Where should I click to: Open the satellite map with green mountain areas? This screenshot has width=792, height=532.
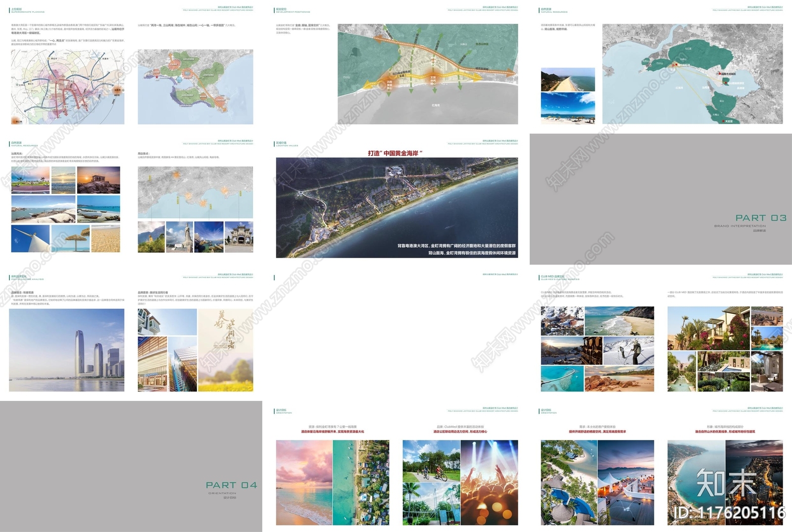point(693,74)
